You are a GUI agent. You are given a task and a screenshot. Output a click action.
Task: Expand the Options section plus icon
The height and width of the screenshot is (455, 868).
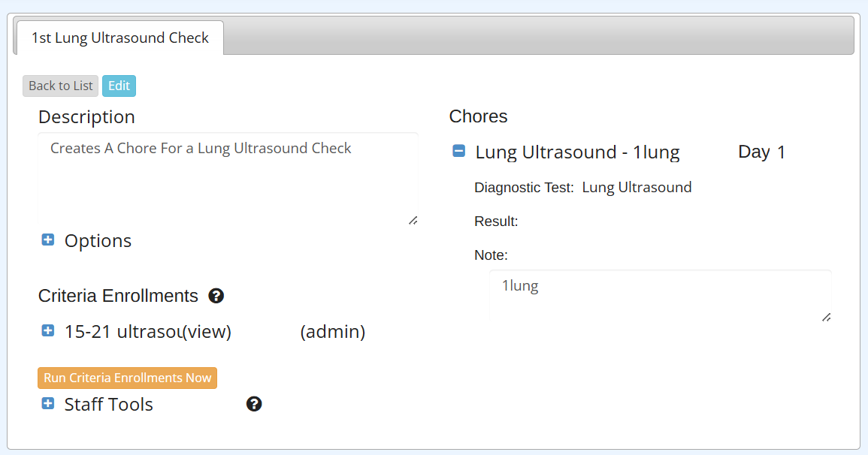(x=48, y=240)
